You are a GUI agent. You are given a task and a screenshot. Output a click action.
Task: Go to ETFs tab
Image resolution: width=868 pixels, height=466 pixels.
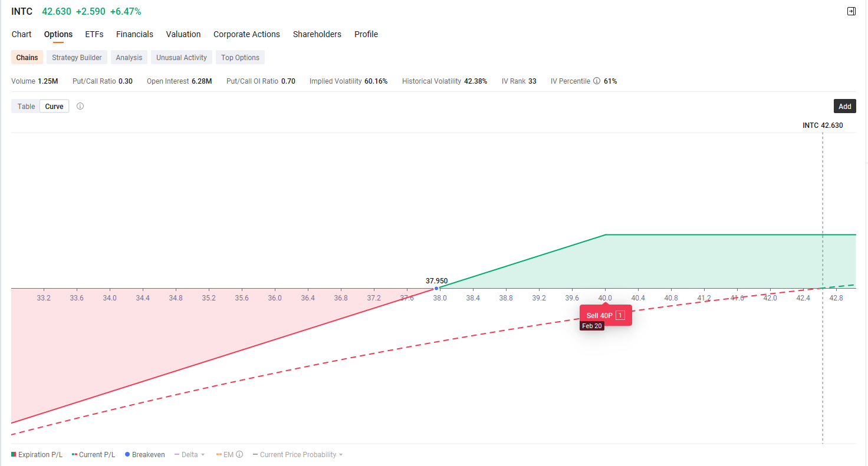[x=94, y=34]
